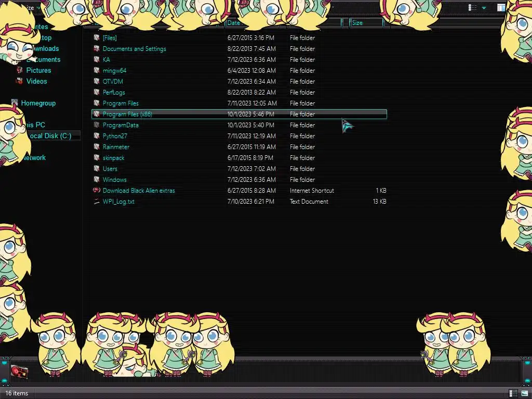The height and width of the screenshot is (399, 532).
Task: Expand the view options dropdown arrow
Action: tap(484, 8)
